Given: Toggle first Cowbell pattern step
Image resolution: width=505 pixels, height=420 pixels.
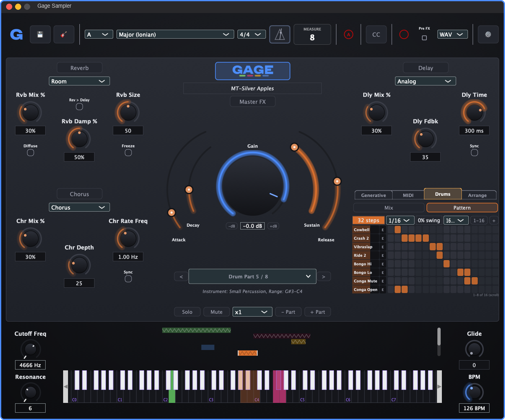Looking at the screenshot, I should tap(391, 230).
